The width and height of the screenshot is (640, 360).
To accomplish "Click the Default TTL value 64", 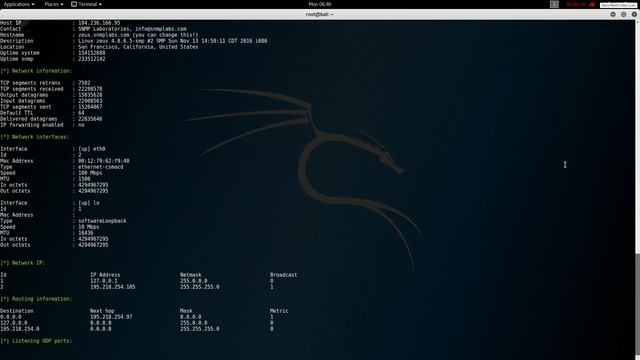I will pyautogui.click(x=81, y=113).
